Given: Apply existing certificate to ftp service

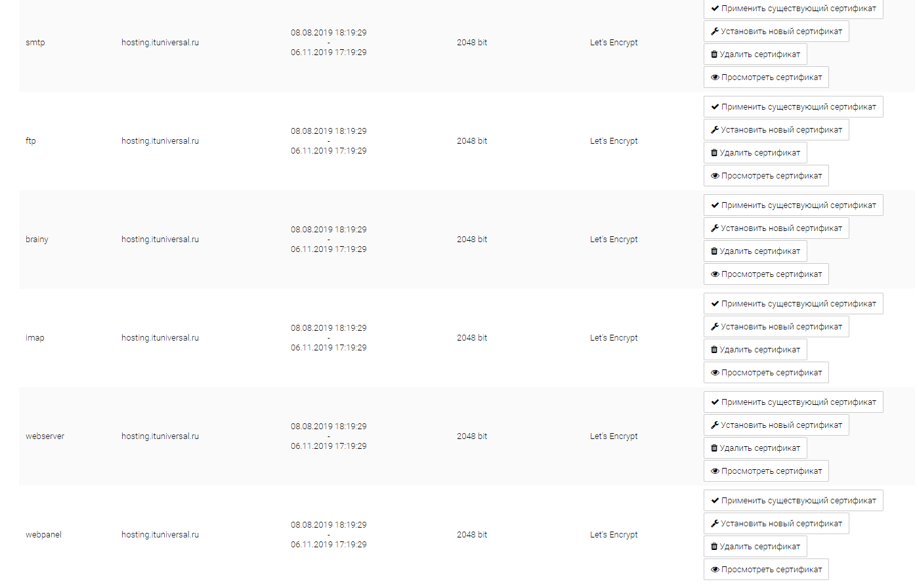Looking at the screenshot, I should tap(793, 107).
